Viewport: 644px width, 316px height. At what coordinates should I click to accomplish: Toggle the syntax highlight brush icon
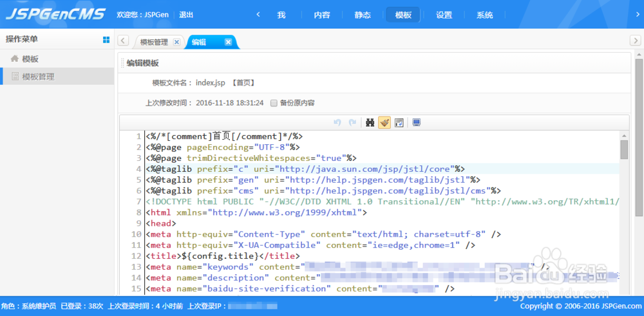384,122
